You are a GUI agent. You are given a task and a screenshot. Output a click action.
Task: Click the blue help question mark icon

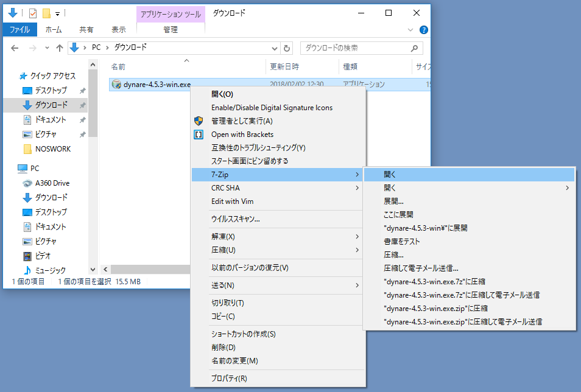[423, 30]
